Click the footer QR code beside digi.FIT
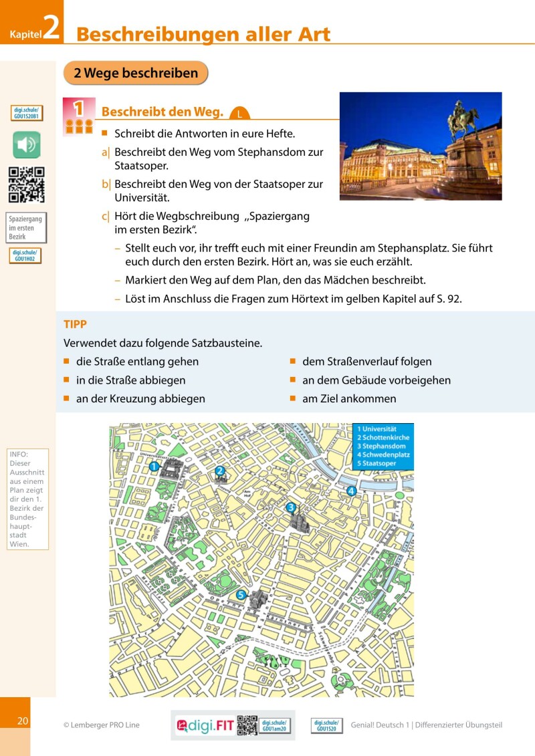The image size is (535, 756). tap(247, 725)
